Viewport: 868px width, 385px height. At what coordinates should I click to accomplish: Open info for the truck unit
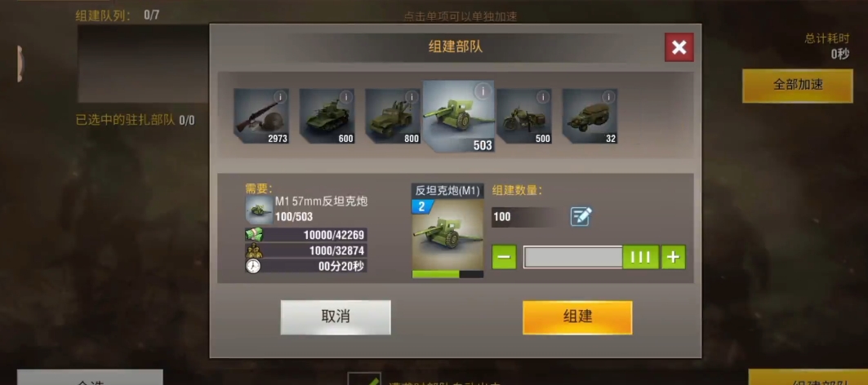coord(412,97)
